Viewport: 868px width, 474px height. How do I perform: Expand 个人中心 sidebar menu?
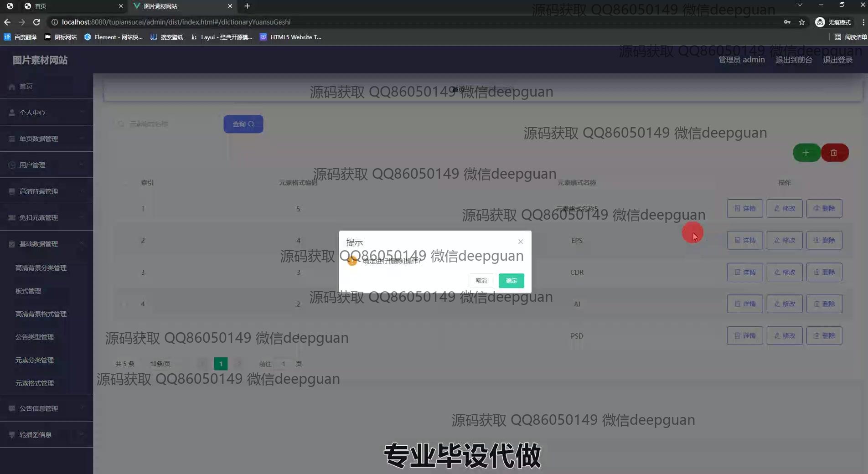tap(46, 113)
